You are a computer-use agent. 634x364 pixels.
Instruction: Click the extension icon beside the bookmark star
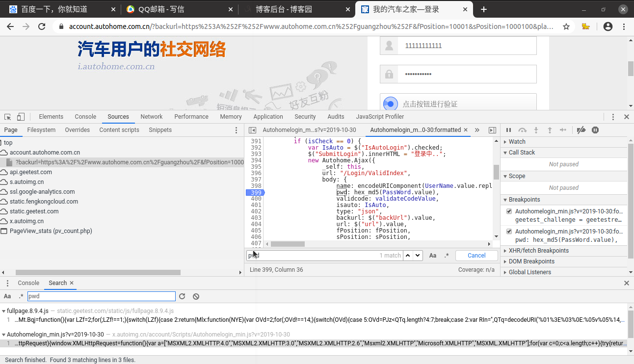coord(585,27)
